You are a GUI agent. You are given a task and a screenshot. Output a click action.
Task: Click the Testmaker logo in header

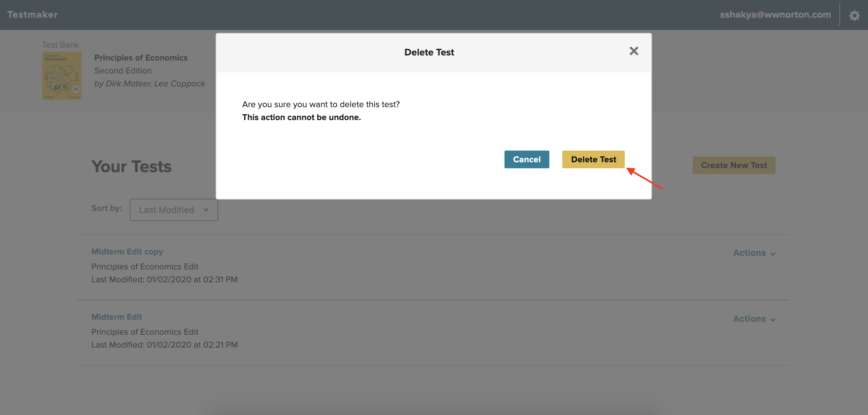33,15
